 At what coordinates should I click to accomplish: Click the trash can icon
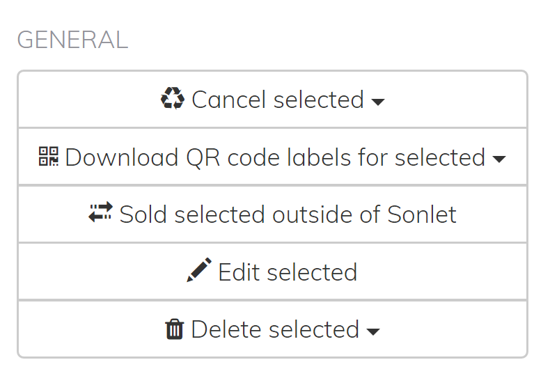click(174, 329)
